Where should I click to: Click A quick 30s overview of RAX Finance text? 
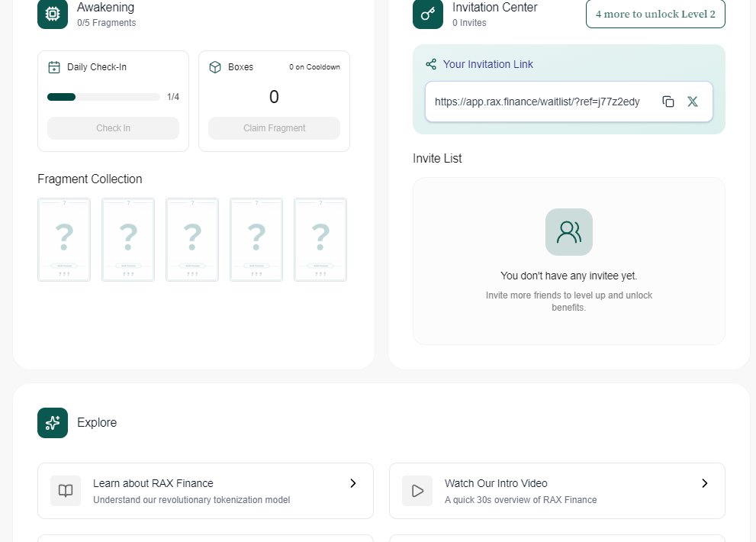pos(521,500)
